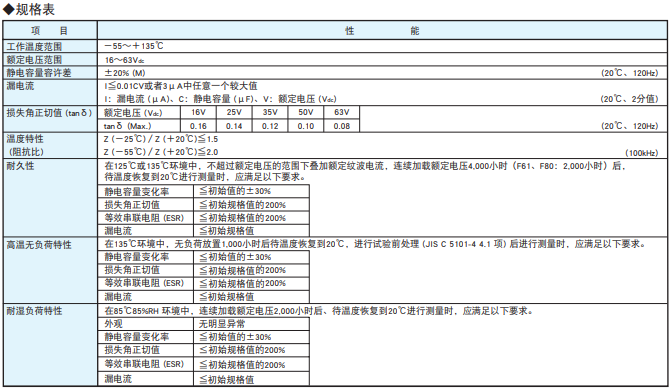
Task: Click the '35V' voltage cell
Action: coord(270,112)
